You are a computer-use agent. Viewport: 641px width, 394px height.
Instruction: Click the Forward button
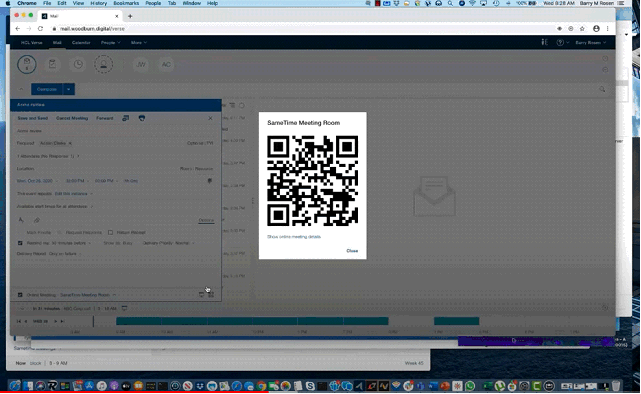point(105,118)
